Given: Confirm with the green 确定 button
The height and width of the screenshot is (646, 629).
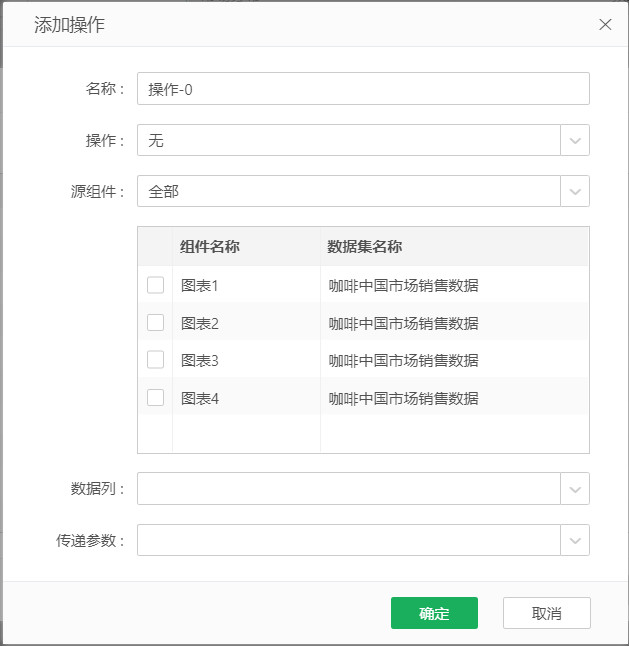Looking at the screenshot, I should [434, 613].
